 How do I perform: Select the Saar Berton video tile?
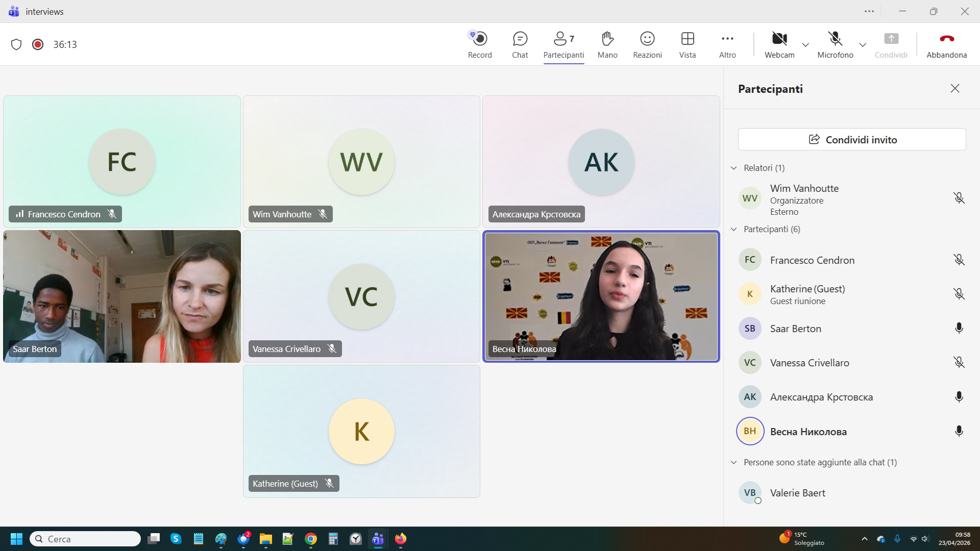(122, 296)
